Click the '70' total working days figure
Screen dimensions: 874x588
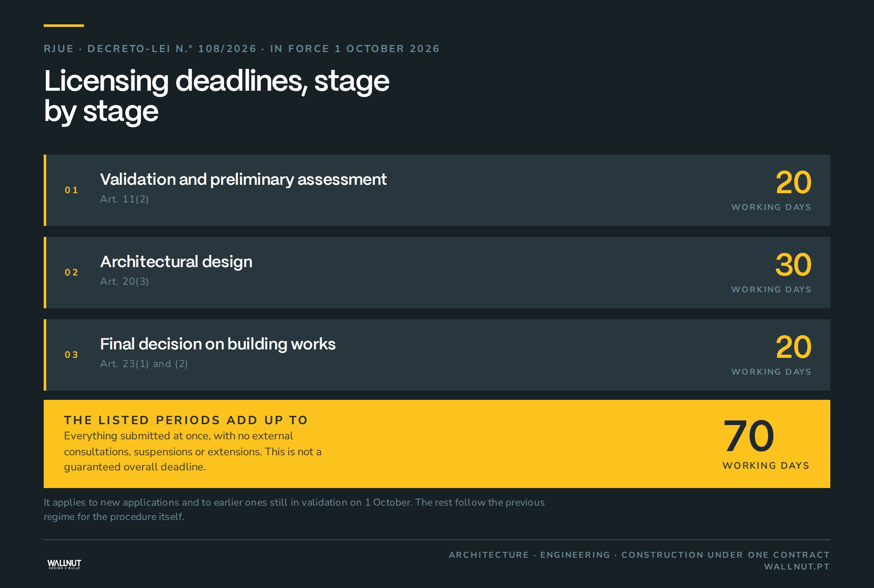tap(749, 436)
